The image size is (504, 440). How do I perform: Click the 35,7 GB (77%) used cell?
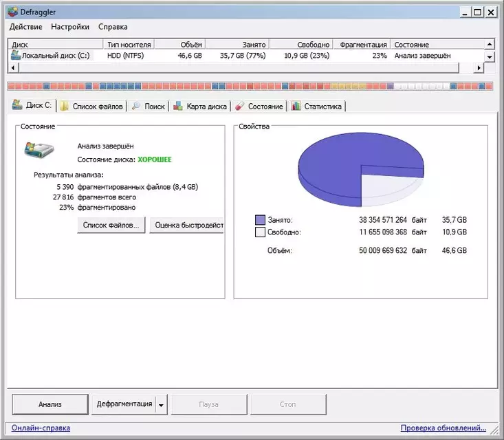click(x=243, y=56)
